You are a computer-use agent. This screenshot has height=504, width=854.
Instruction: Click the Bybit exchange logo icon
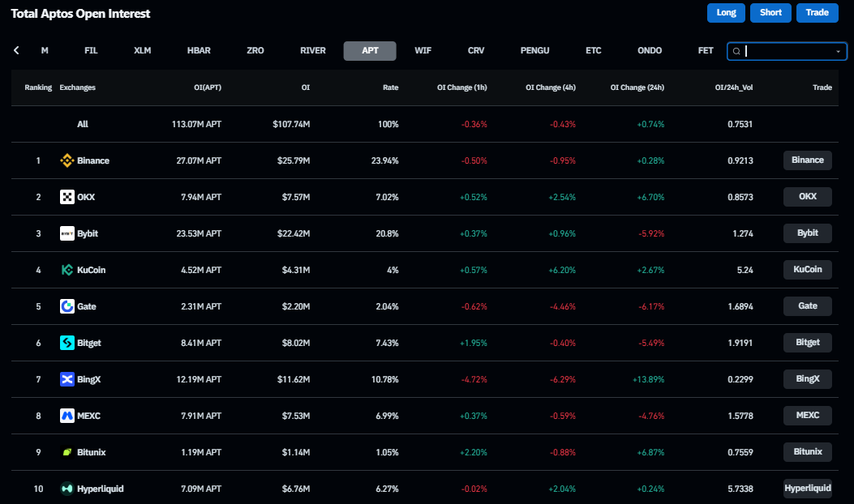[67, 233]
